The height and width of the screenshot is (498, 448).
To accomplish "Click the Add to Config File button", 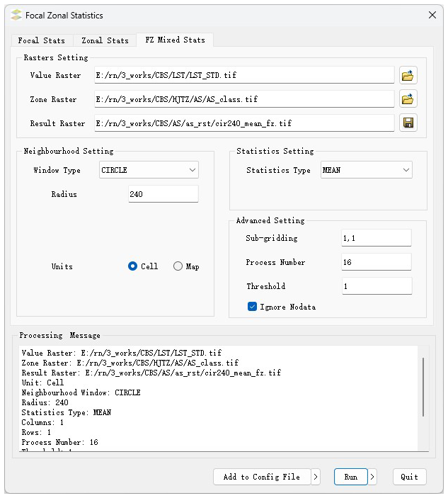I will point(261,477).
